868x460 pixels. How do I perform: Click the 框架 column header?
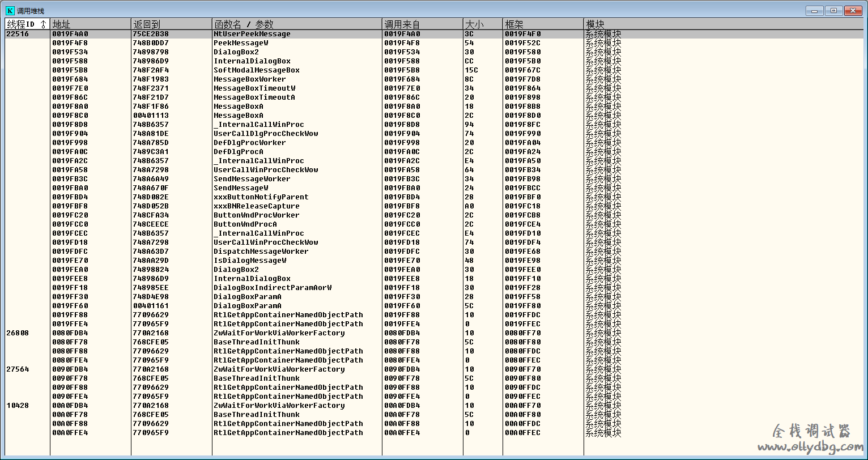click(543, 24)
